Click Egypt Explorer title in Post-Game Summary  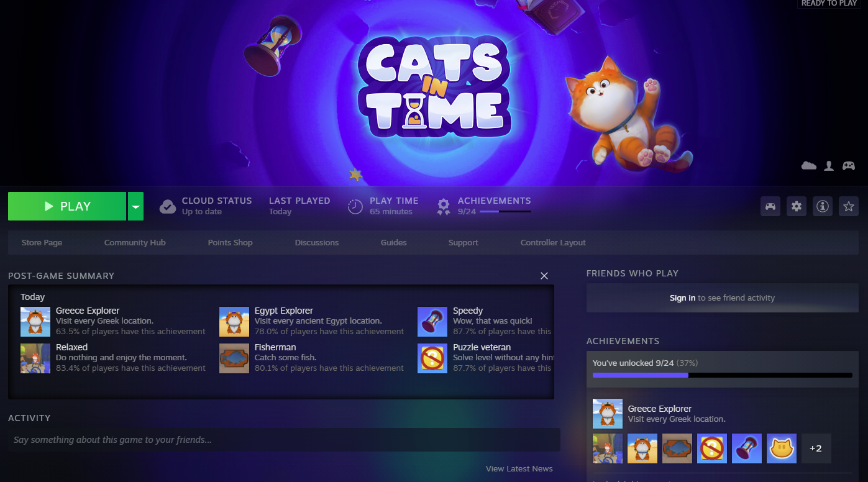(x=284, y=311)
